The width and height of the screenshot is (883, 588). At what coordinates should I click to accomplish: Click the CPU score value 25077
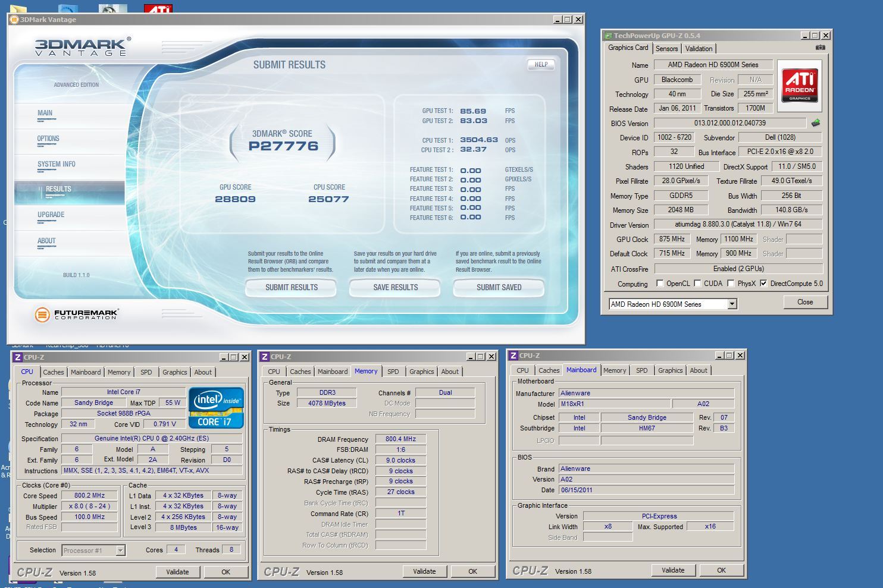pos(328,199)
